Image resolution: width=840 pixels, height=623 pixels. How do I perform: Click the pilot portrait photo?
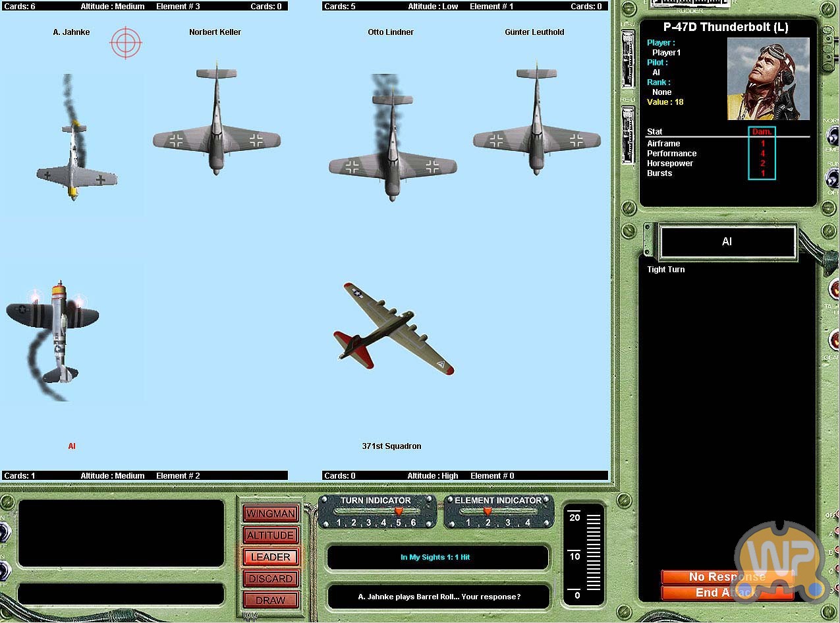coord(768,78)
